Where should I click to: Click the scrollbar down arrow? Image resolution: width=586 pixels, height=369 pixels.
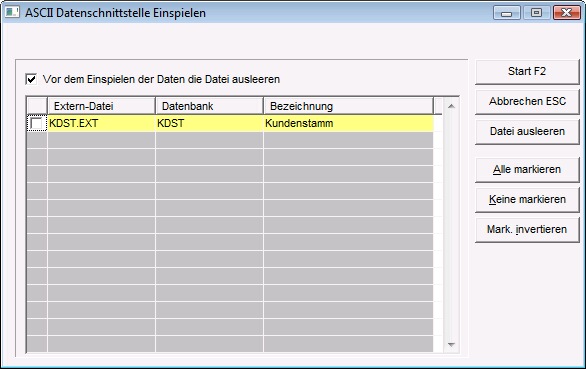pyautogui.click(x=451, y=344)
